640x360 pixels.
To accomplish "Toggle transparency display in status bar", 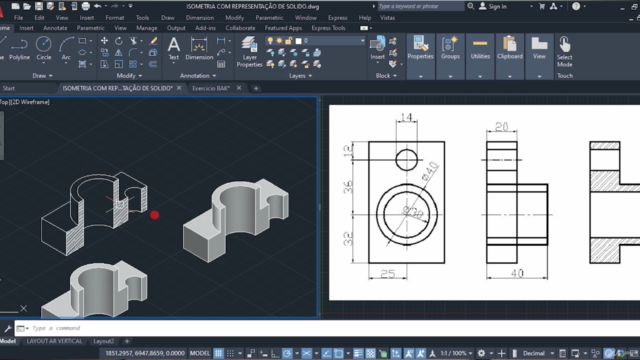I will coord(371,353).
